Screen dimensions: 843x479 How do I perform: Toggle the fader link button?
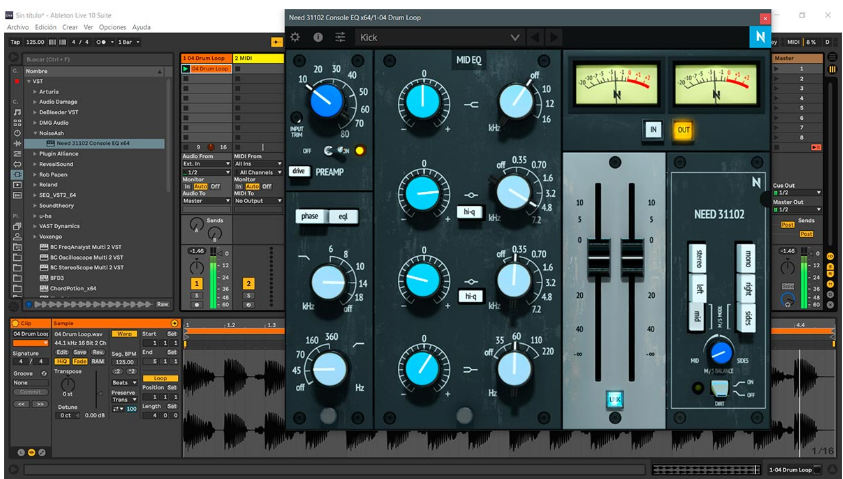coord(615,398)
